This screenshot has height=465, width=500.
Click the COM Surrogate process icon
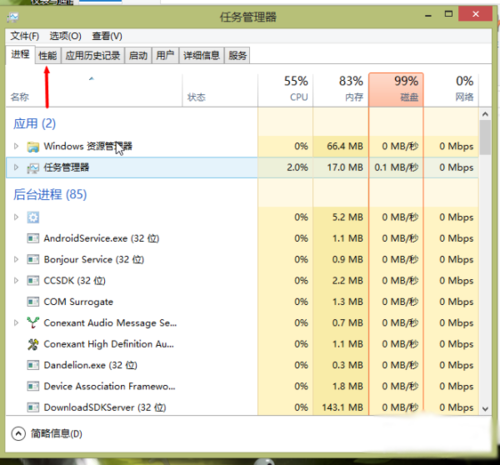click(x=33, y=302)
